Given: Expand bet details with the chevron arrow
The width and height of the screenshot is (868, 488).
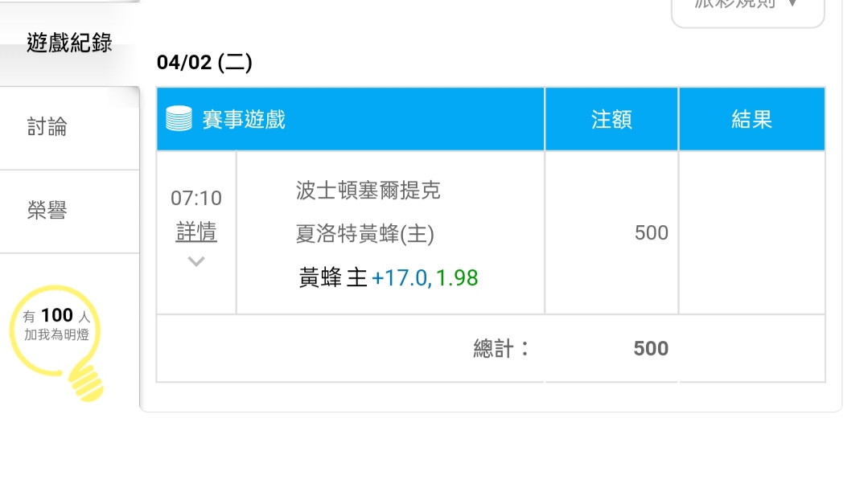Looking at the screenshot, I should (196, 261).
